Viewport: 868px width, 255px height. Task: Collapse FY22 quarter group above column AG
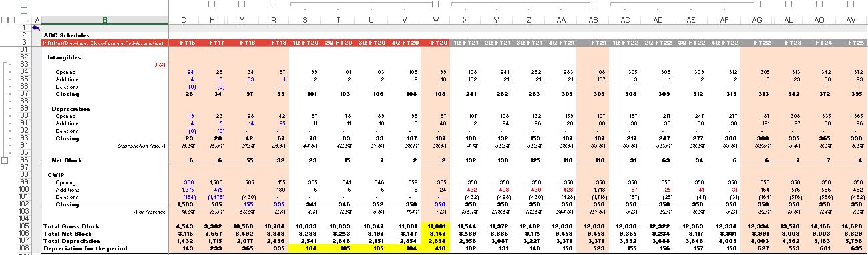756,4
